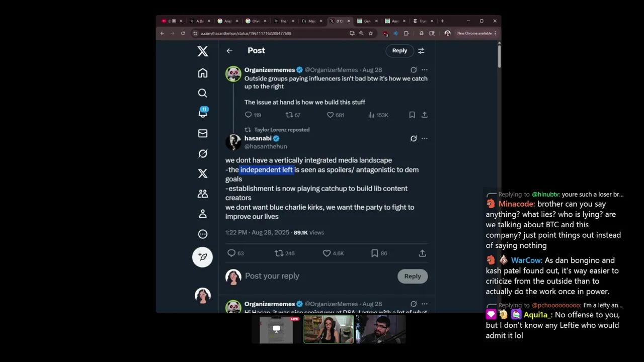Screen dimensions: 644x362
Task: Go back using the Post back arrow
Action: pyautogui.click(x=229, y=51)
